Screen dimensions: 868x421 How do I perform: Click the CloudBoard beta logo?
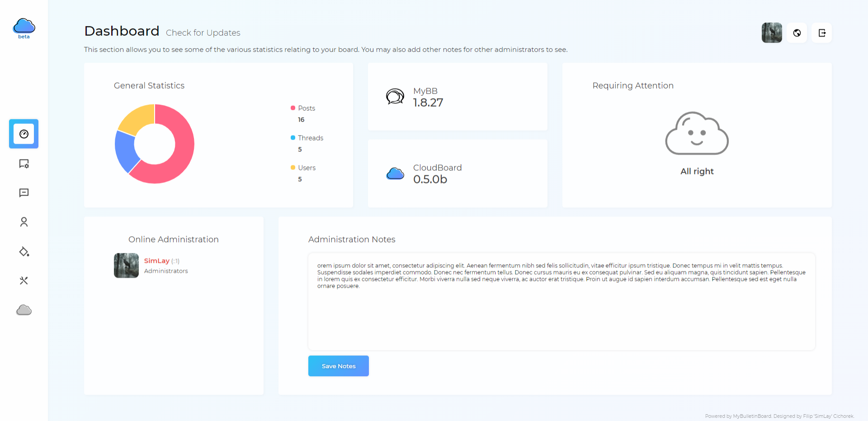coord(24,28)
